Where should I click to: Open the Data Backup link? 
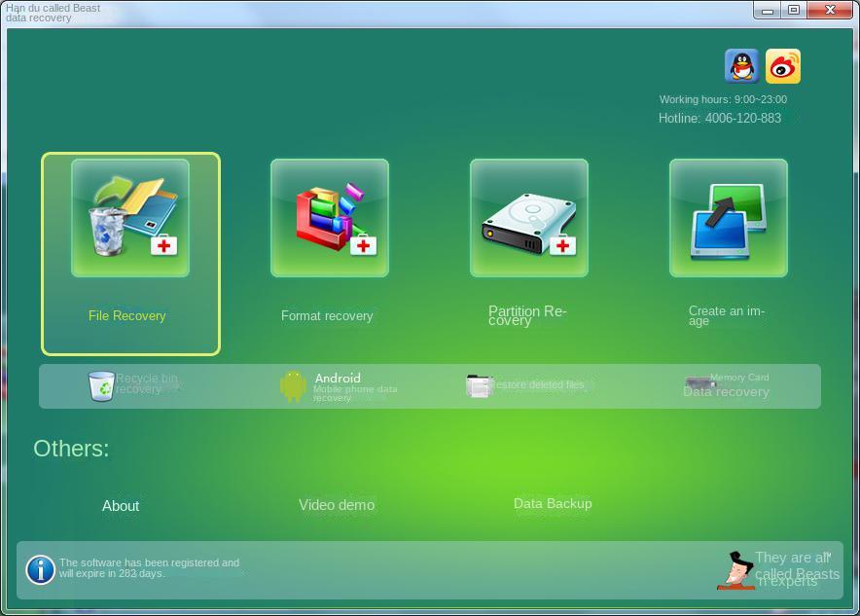[553, 503]
